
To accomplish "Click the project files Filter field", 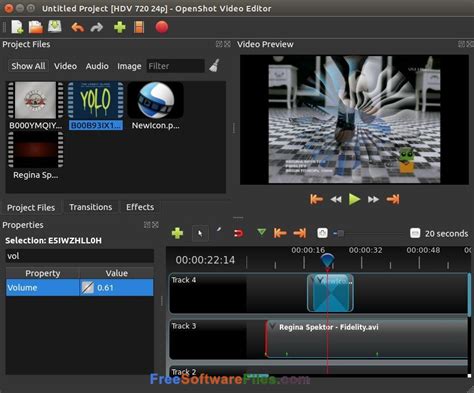I will point(175,66).
